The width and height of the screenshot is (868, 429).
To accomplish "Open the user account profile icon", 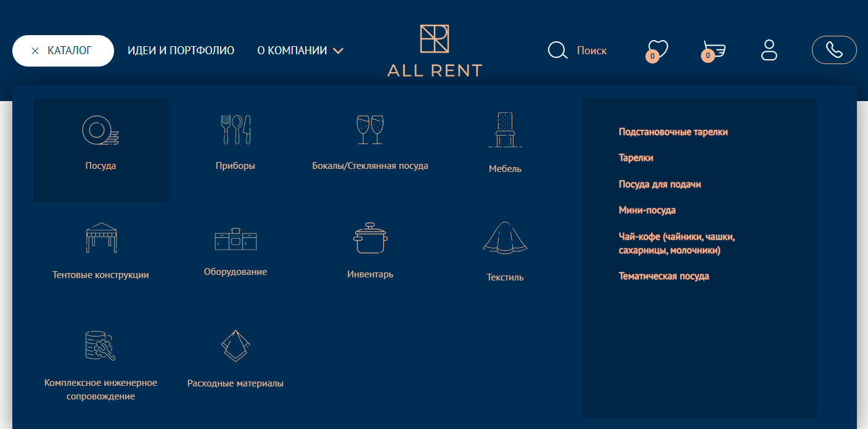I will [x=769, y=50].
